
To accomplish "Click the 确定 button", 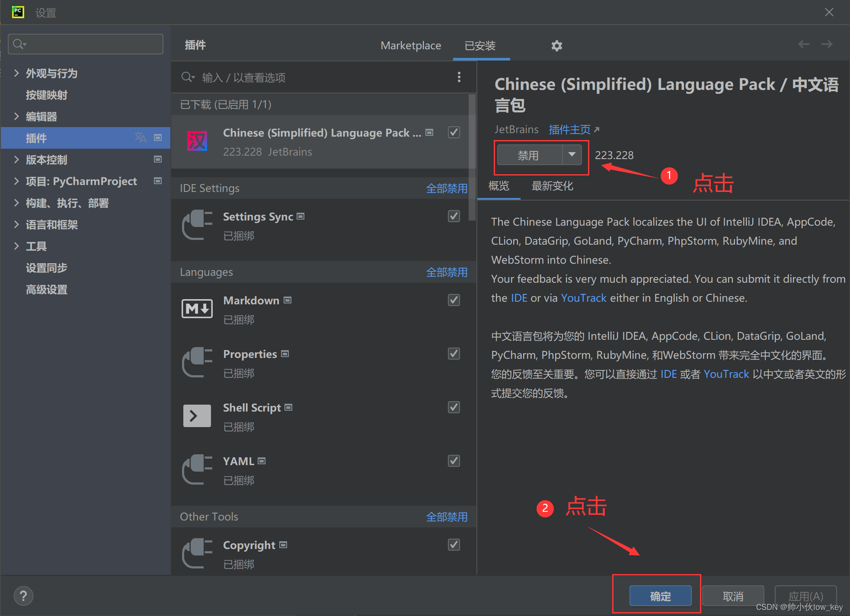I will 660,596.
